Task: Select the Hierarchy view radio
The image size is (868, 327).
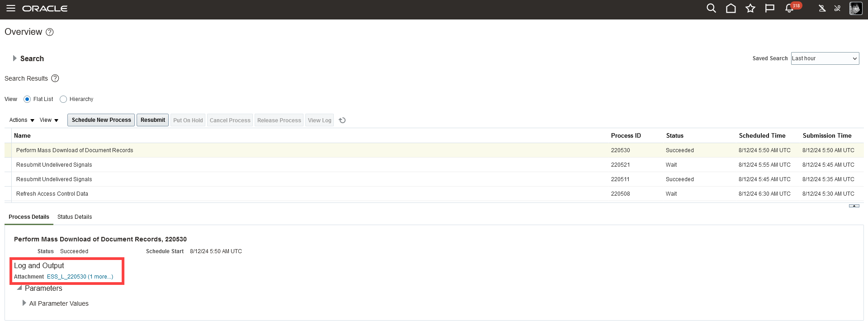Action: [x=63, y=99]
